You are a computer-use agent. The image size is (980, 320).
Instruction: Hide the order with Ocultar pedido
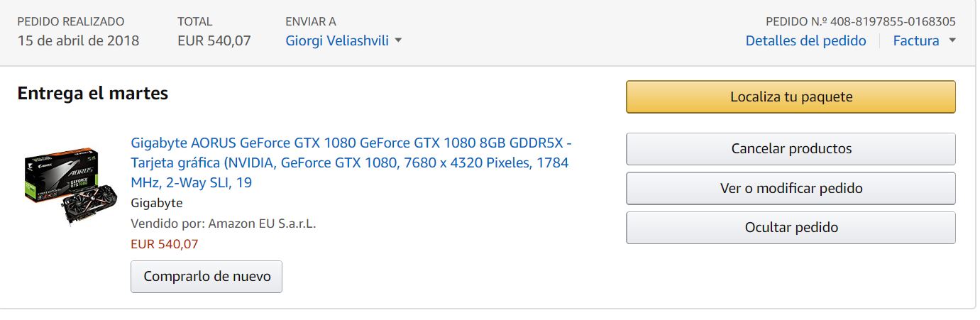[791, 228]
